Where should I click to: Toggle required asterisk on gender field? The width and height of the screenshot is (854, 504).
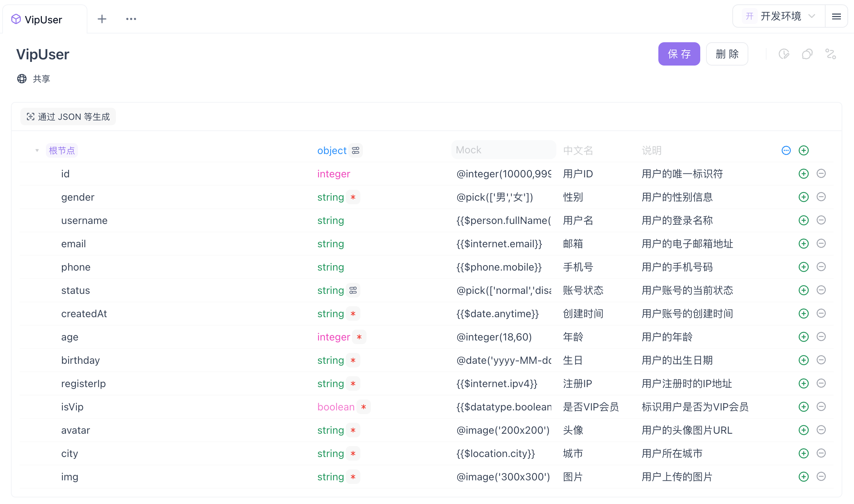[353, 197]
